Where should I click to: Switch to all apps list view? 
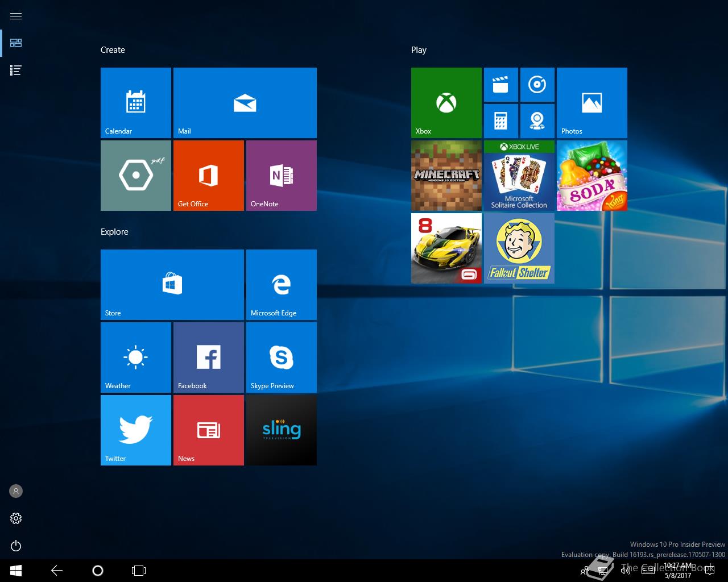(16, 70)
